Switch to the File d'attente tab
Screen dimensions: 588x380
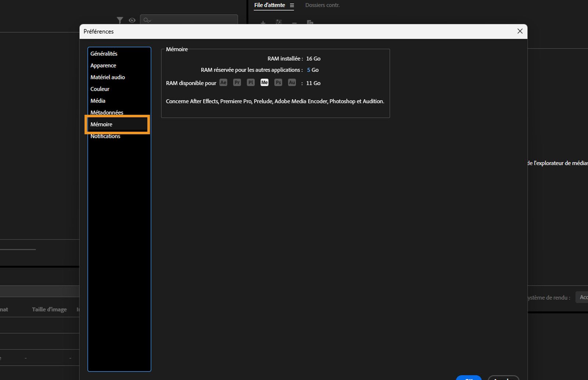[270, 5]
